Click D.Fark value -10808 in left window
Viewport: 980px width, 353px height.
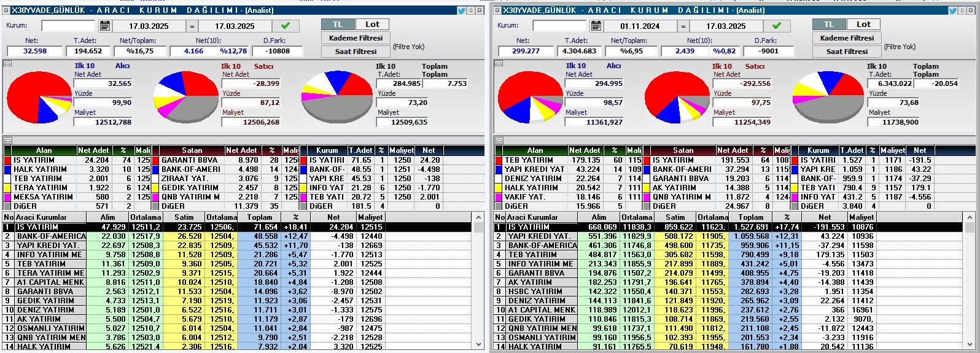279,51
